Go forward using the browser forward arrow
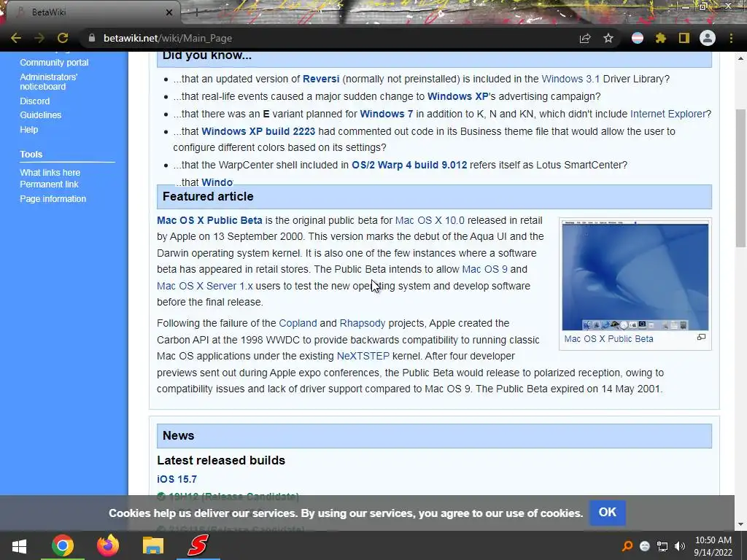Screen dimensions: 747x560 click(x=39, y=38)
